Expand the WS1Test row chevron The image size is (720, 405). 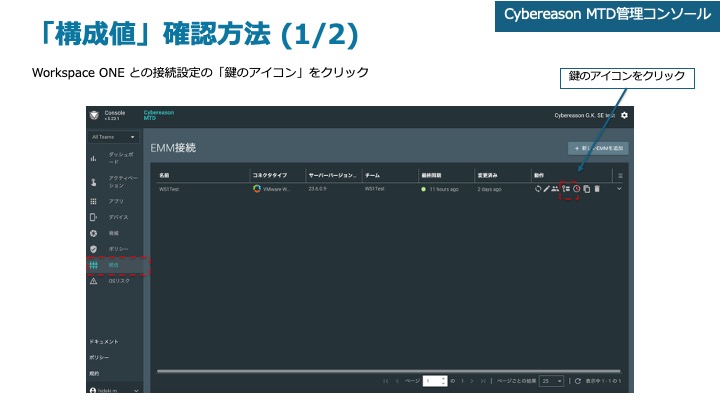[619, 189]
